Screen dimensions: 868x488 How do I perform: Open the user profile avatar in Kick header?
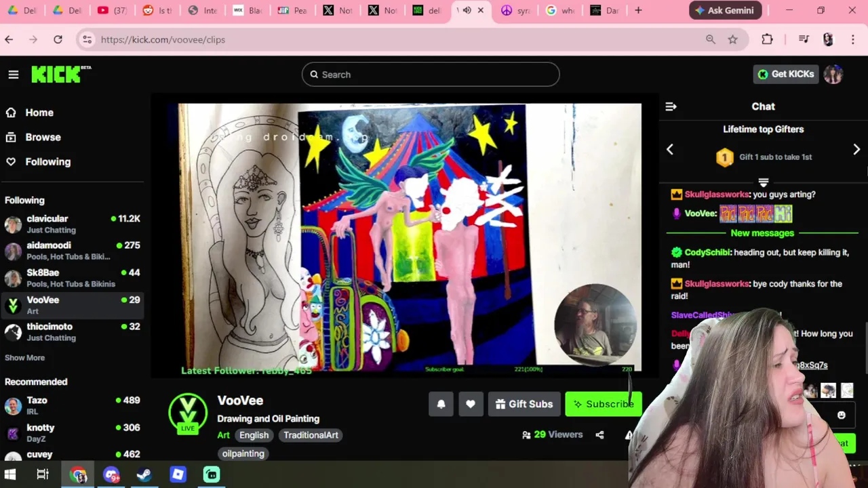[833, 75]
